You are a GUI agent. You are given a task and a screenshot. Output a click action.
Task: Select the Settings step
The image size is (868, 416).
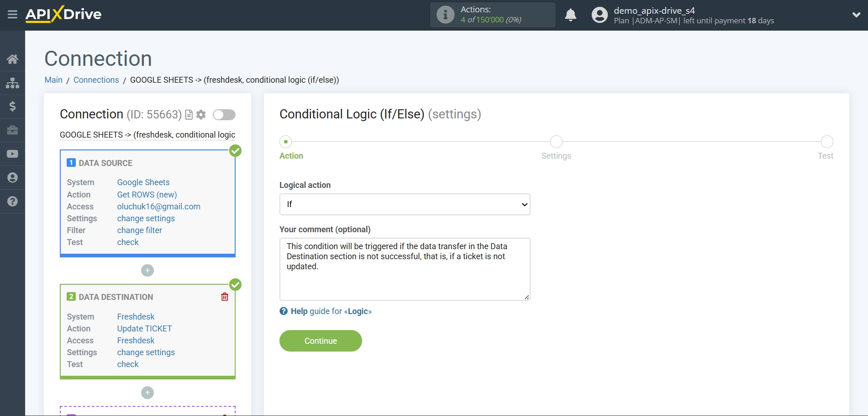[x=556, y=142]
